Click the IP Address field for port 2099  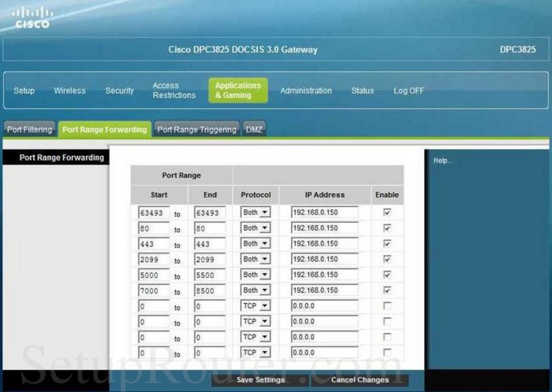325,259
